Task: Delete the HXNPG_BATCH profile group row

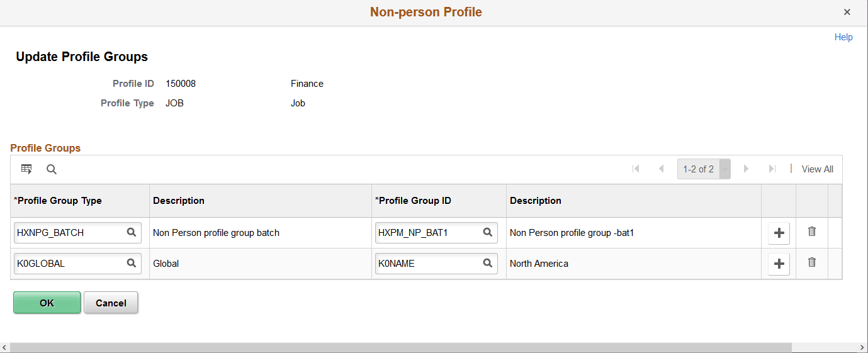Action: tap(812, 232)
